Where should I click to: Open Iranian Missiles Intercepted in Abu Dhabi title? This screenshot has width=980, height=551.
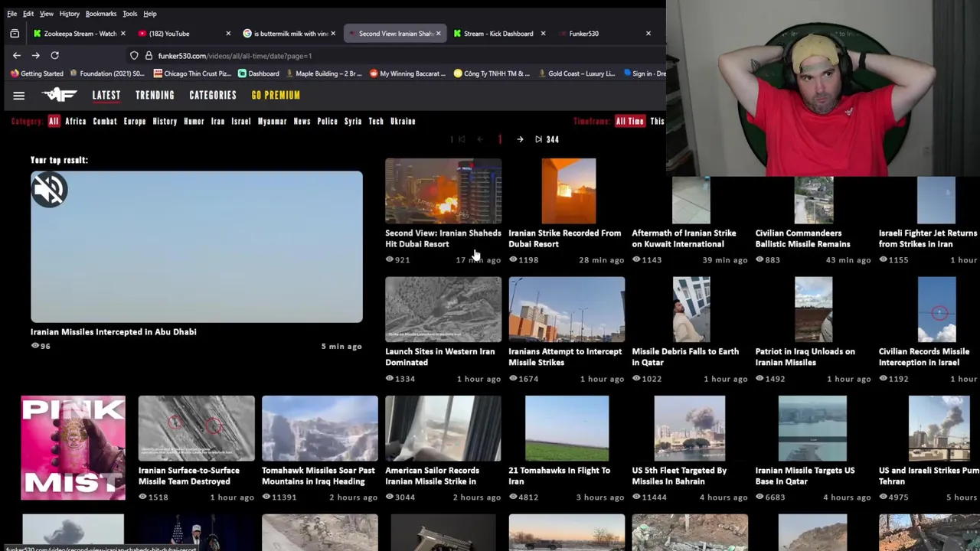tap(113, 332)
